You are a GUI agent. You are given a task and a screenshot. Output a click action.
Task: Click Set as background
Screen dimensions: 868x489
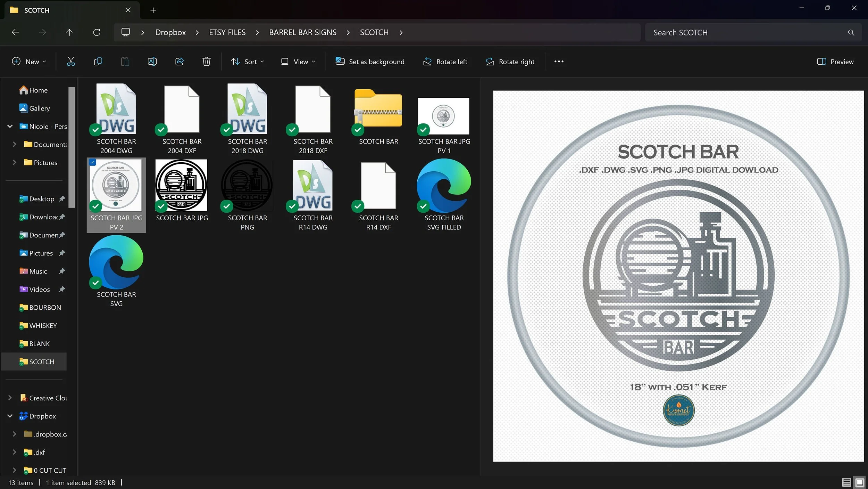[370, 62]
